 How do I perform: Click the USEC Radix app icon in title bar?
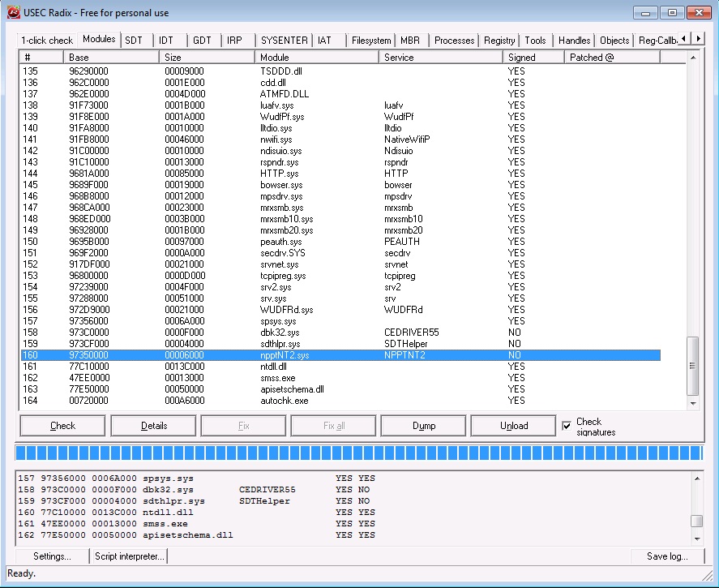point(13,12)
